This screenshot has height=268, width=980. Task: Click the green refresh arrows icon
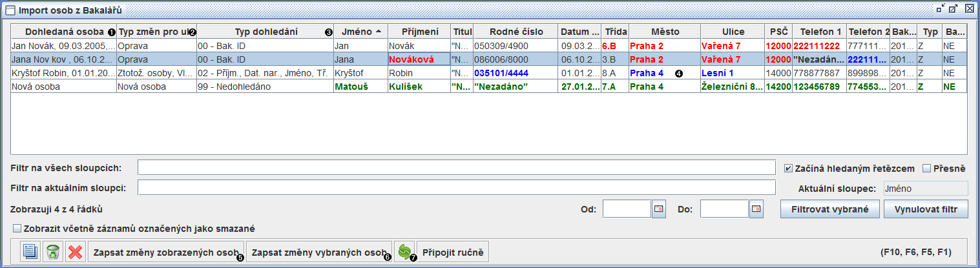404,251
